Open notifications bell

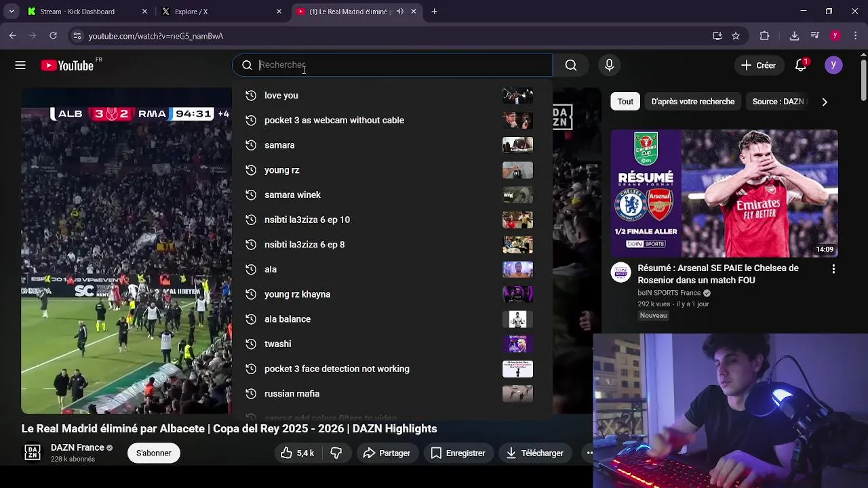(x=801, y=65)
